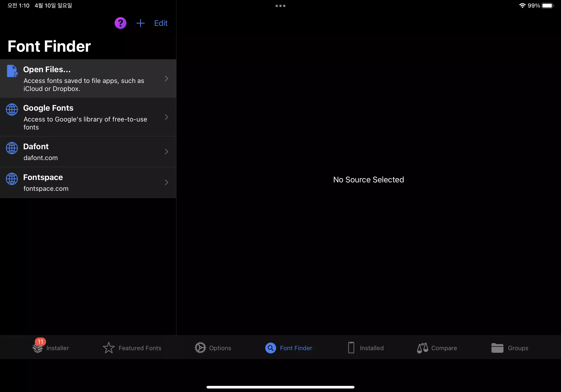Select the fontspace.com subtitle text
Image resolution: width=561 pixels, height=392 pixels.
point(46,189)
